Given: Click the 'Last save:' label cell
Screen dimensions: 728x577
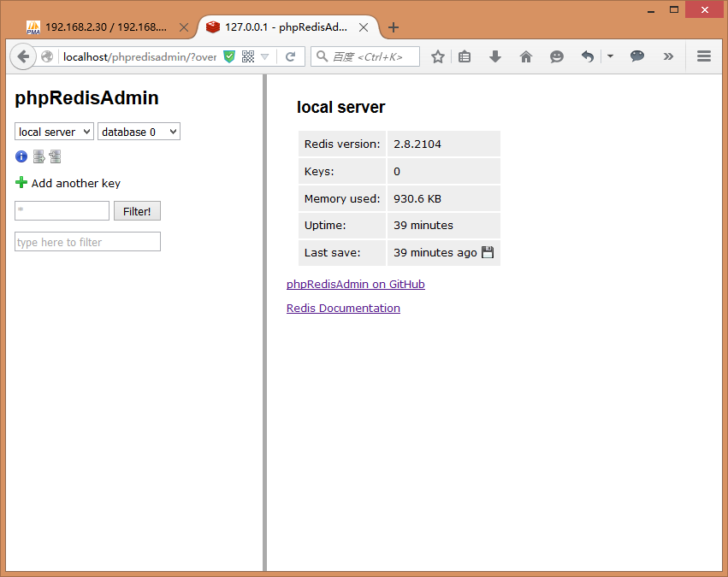Looking at the screenshot, I should click(x=342, y=253).
